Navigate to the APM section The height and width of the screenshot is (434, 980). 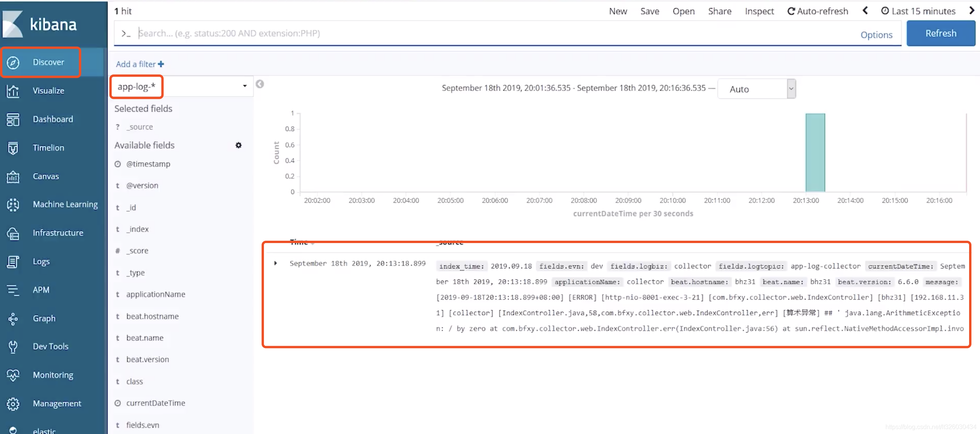[x=40, y=289]
